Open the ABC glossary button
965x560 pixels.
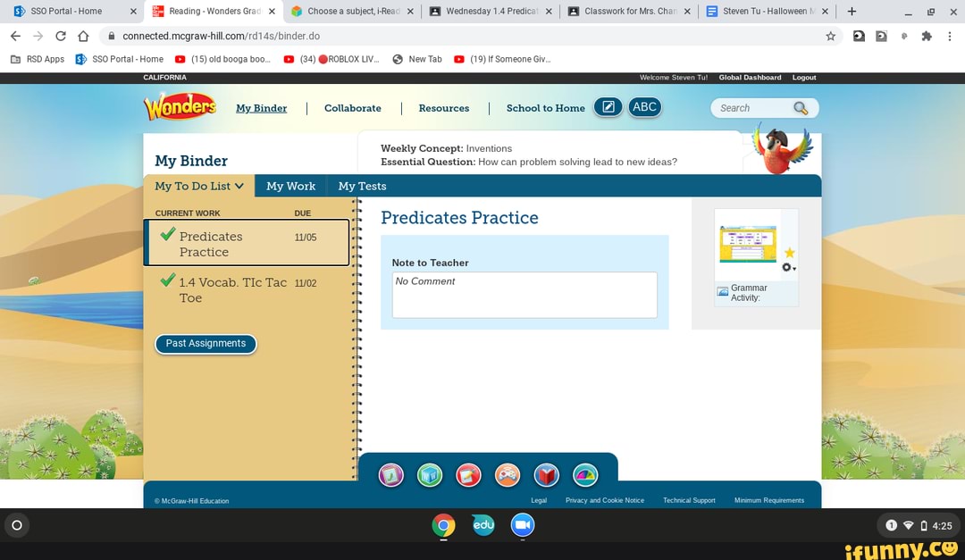tap(644, 107)
